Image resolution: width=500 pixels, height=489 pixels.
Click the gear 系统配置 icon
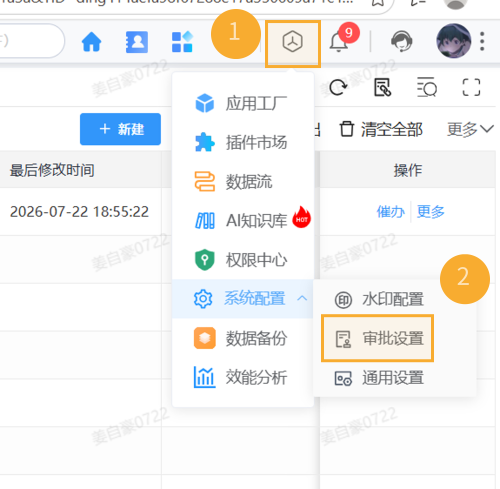point(203,299)
